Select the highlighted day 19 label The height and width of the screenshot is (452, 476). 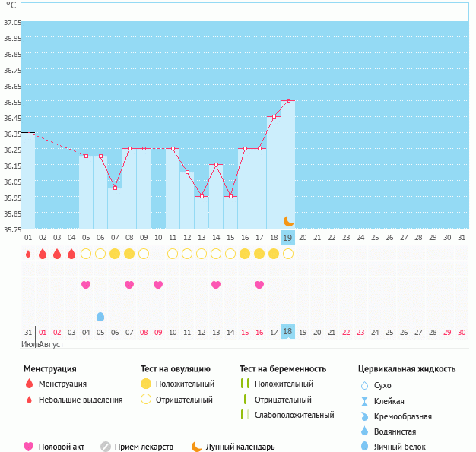click(x=288, y=238)
